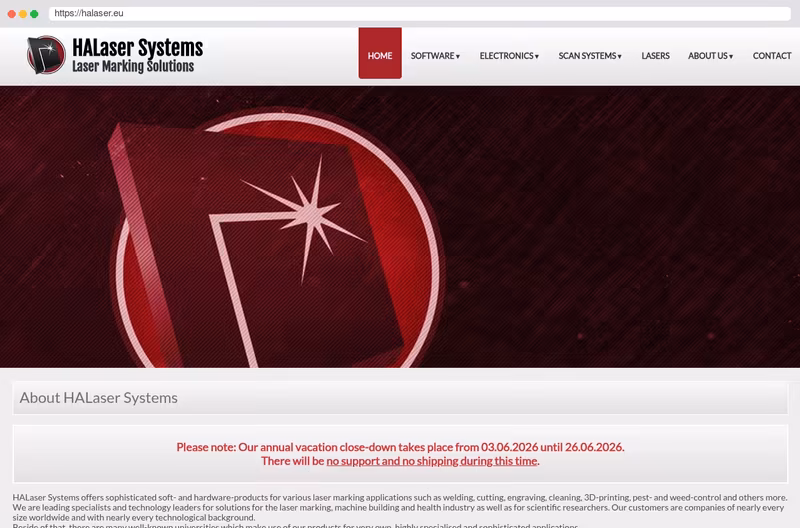800x528 pixels.
Task: Click the annual vacation close-down notice text
Action: tap(400, 447)
